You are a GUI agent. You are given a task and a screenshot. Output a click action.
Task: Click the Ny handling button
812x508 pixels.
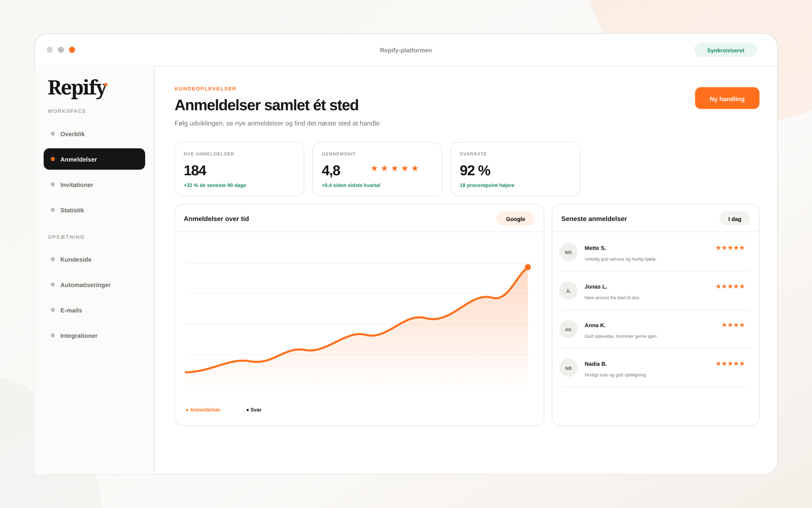click(x=727, y=98)
